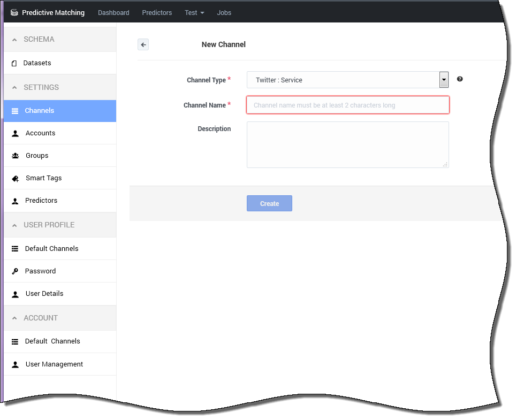
Task: Expand the Test menu in navbar
Action: [x=194, y=12]
